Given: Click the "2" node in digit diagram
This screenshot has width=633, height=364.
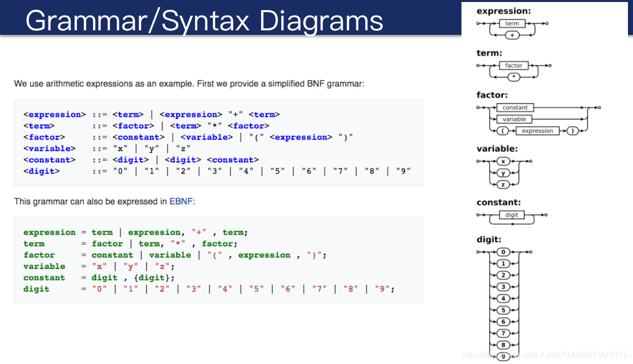Looking at the screenshot, I should click(x=503, y=275).
